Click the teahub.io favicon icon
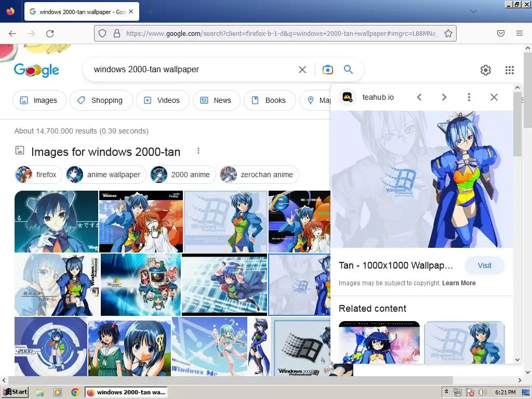Viewport: 532px width, 399px height. (x=347, y=97)
